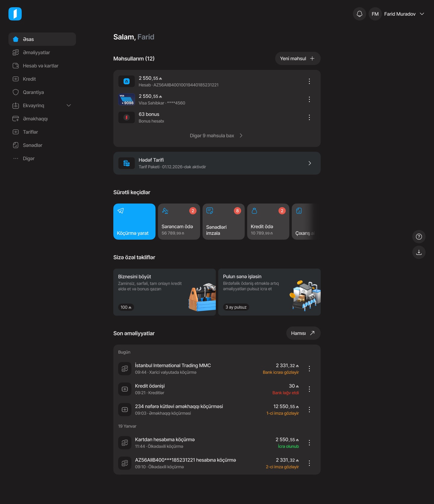Click the Sənədləri imzala quick action
This screenshot has height=504, width=434.
tap(224, 222)
